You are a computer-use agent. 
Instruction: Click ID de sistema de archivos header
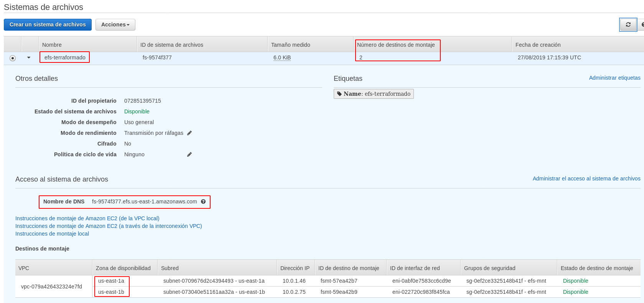pyautogui.click(x=171, y=45)
